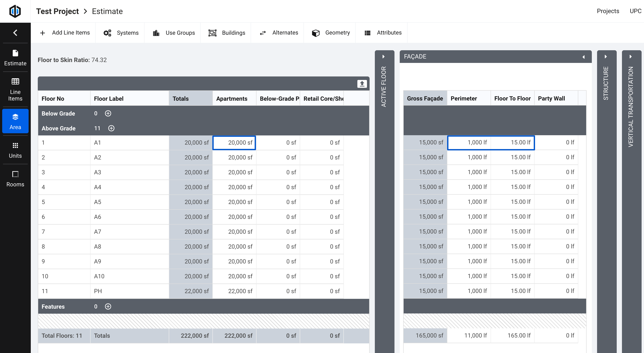This screenshot has width=644, height=353.
Task: Add a Below Grade floor with plus button
Action: click(x=108, y=113)
